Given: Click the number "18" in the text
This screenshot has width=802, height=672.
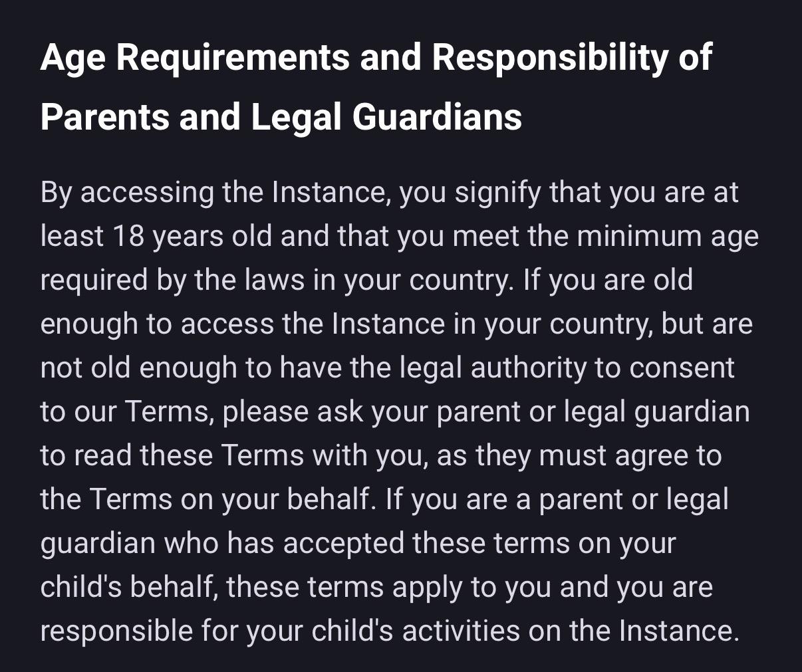Looking at the screenshot, I should (128, 237).
